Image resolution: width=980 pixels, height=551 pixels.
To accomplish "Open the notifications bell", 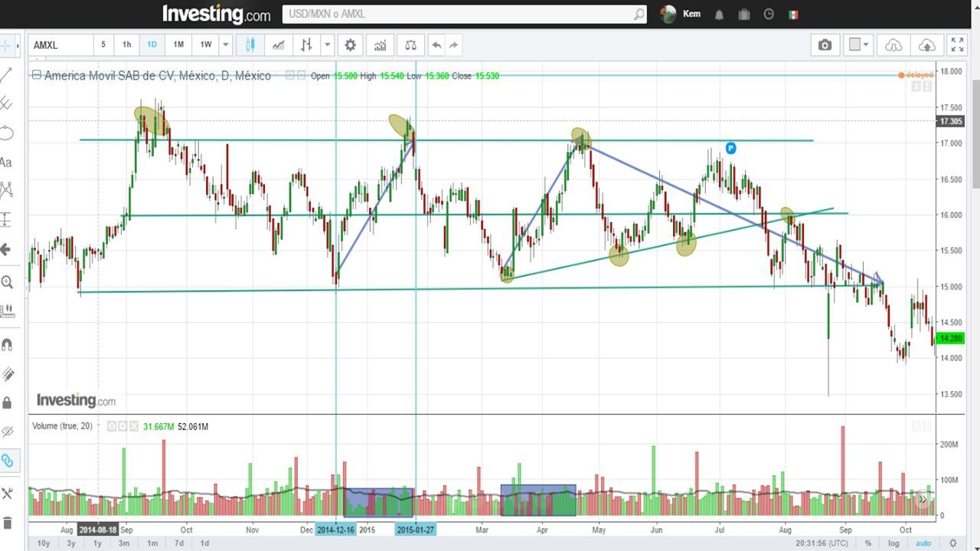I will (x=720, y=15).
